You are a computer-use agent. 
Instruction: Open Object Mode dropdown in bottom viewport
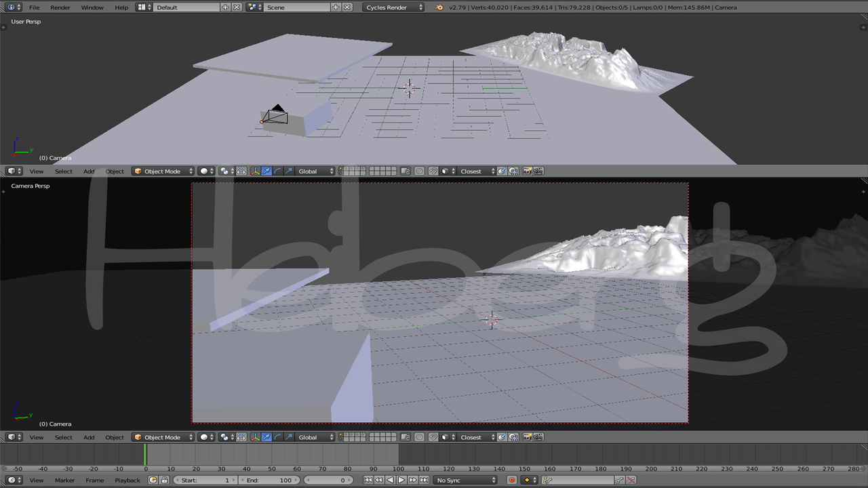163,437
